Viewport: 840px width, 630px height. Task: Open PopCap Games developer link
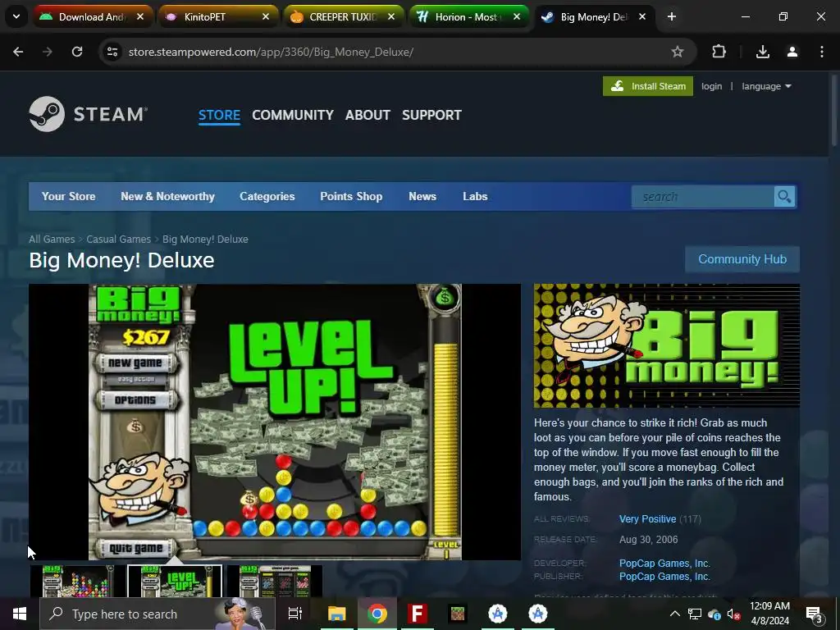pos(664,563)
